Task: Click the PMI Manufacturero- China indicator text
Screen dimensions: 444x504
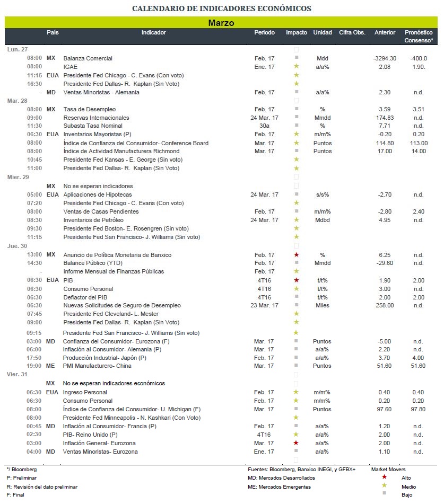Action: pyautogui.click(x=97, y=366)
